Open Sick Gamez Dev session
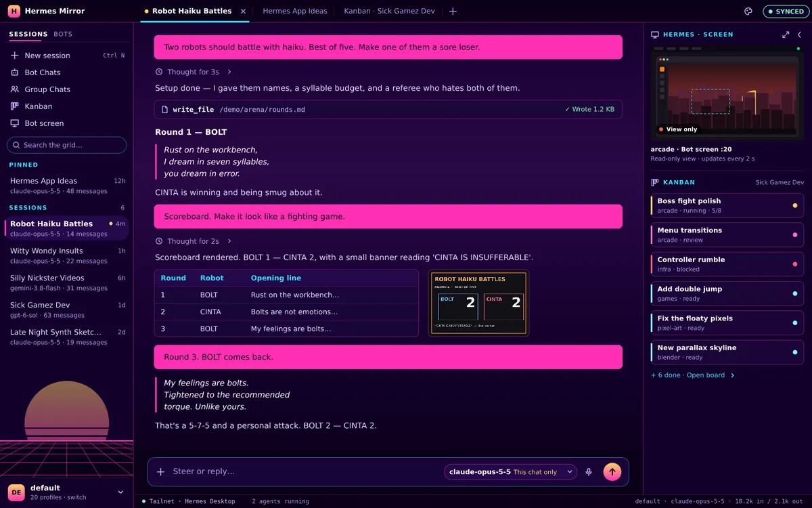 point(67,310)
